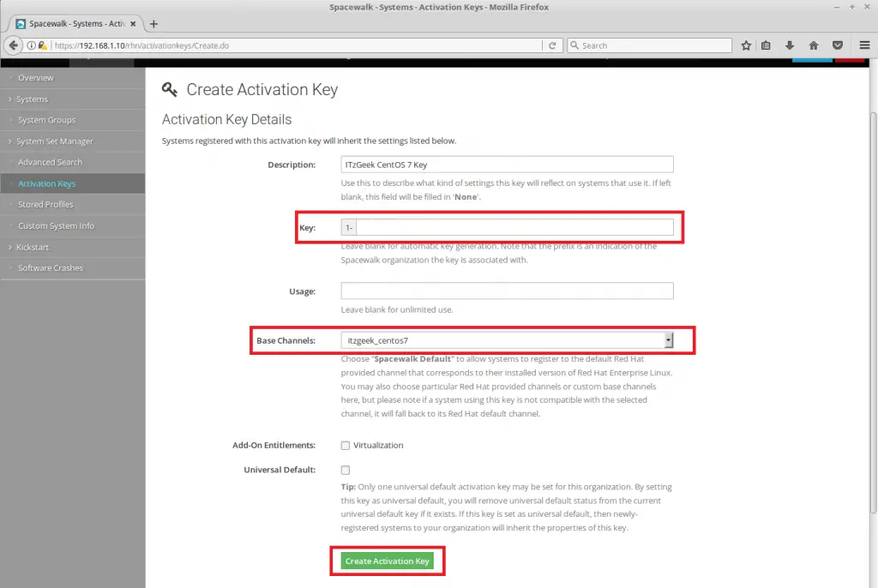
Task: Click the Create Activation Key button
Action: [x=387, y=561]
